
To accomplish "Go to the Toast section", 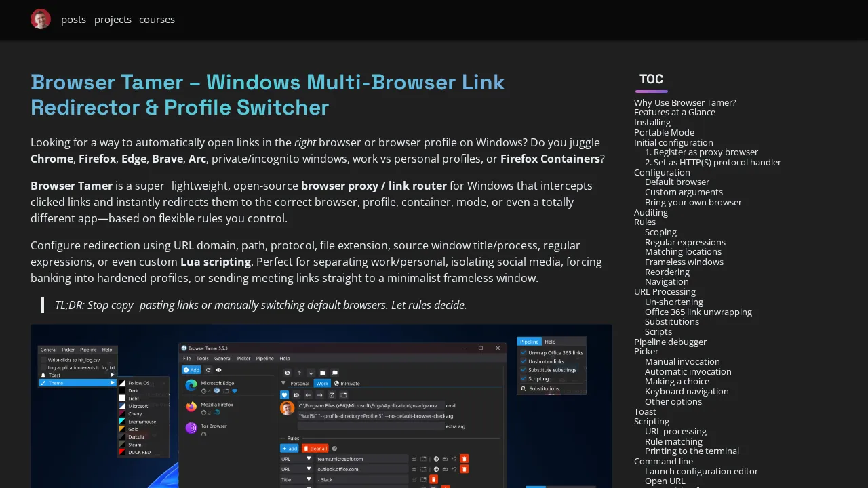I will click(645, 412).
